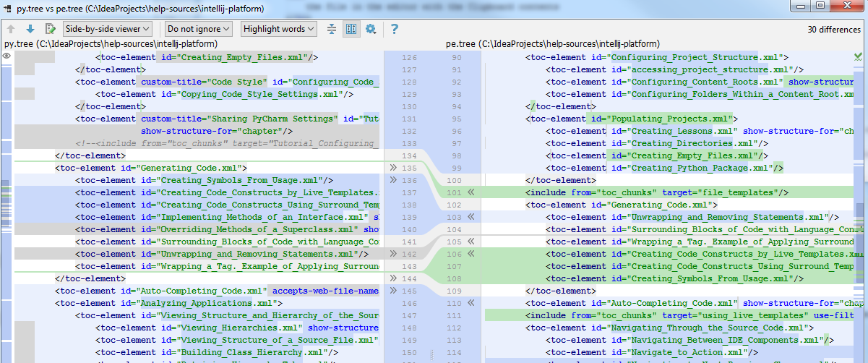
Task: Toggle synchronized scrolling of both panes
Action: pyautogui.click(x=351, y=29)
